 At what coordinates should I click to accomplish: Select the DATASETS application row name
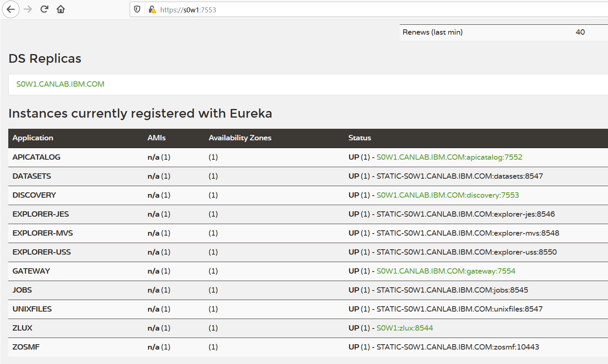coord(32,176)
